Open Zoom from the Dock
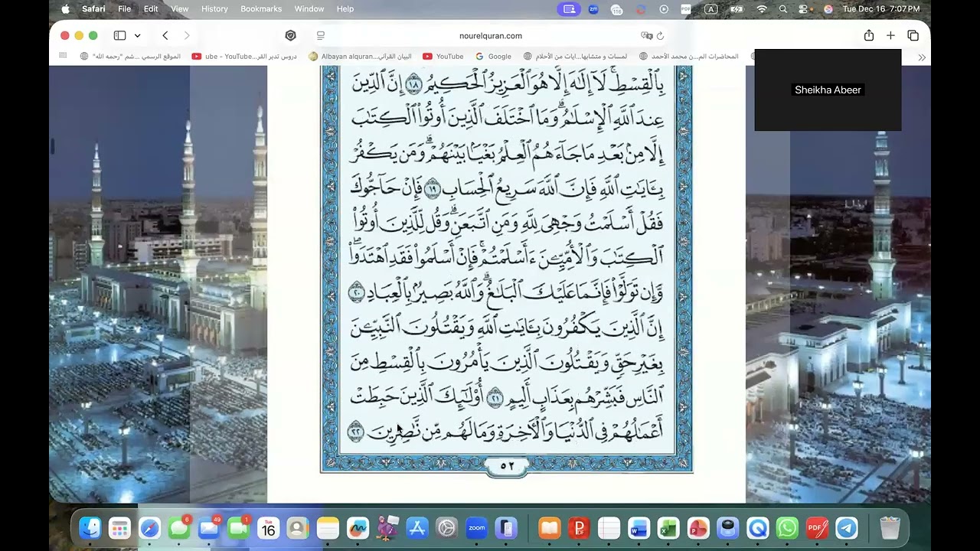This screenshot has width=980, height=551. 476,528
